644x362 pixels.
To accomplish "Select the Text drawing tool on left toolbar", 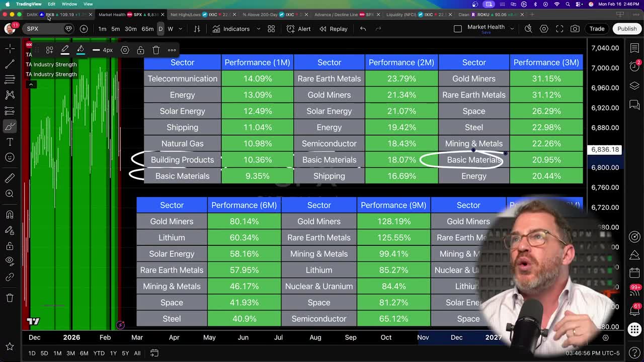I will pos(11,142).
